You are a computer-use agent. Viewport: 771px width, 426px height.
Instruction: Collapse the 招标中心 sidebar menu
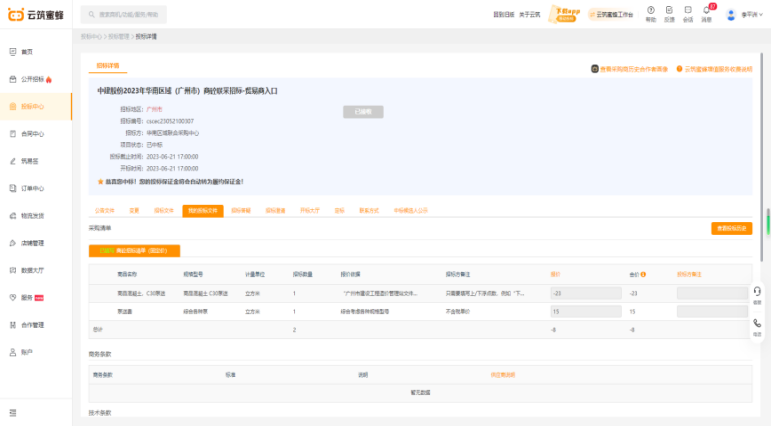point(32,106)
